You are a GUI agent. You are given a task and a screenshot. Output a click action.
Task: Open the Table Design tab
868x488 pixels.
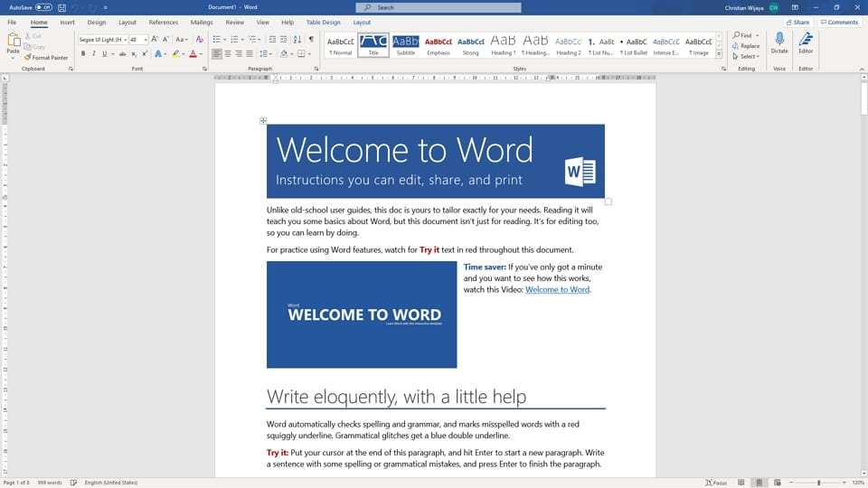323,22
